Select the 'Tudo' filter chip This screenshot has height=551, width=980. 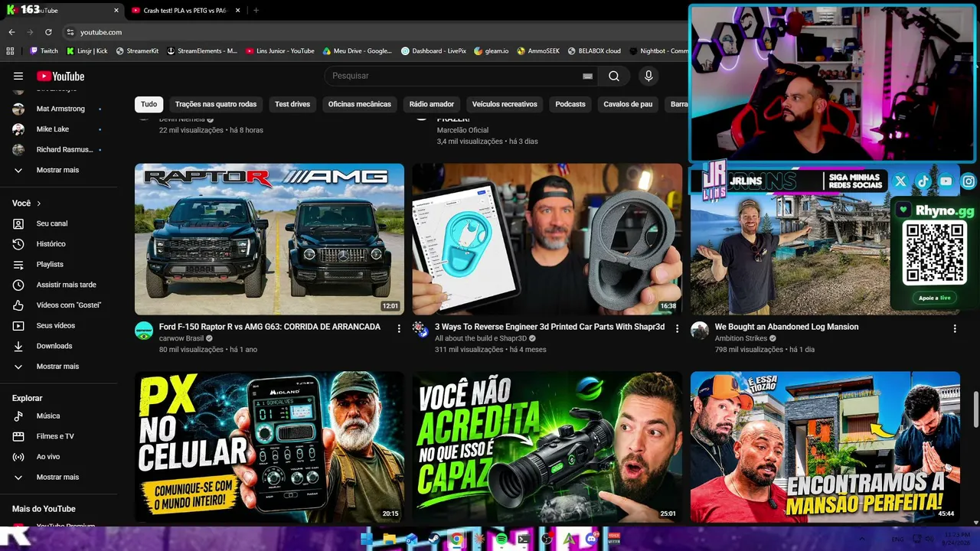point(149,104)
